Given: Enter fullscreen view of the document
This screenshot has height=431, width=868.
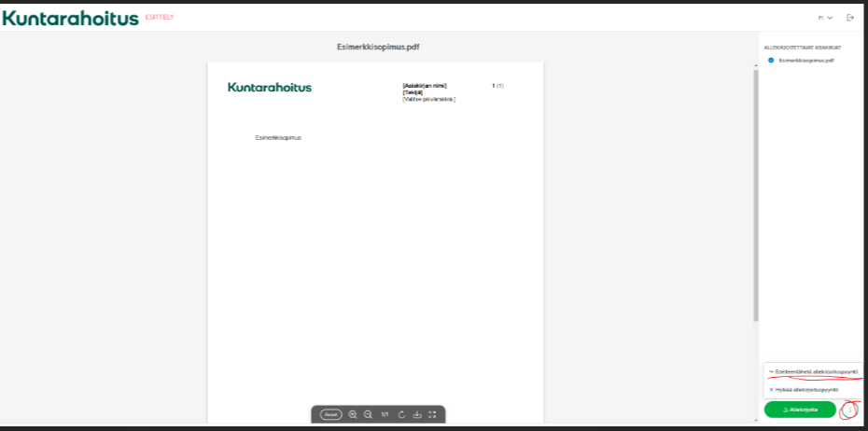Looking at the screenshot, I should tap(432, 414).
